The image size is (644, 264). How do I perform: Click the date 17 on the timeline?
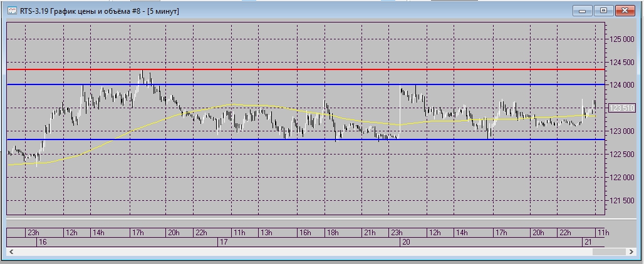pyautogui.click(x=224, y=242)
